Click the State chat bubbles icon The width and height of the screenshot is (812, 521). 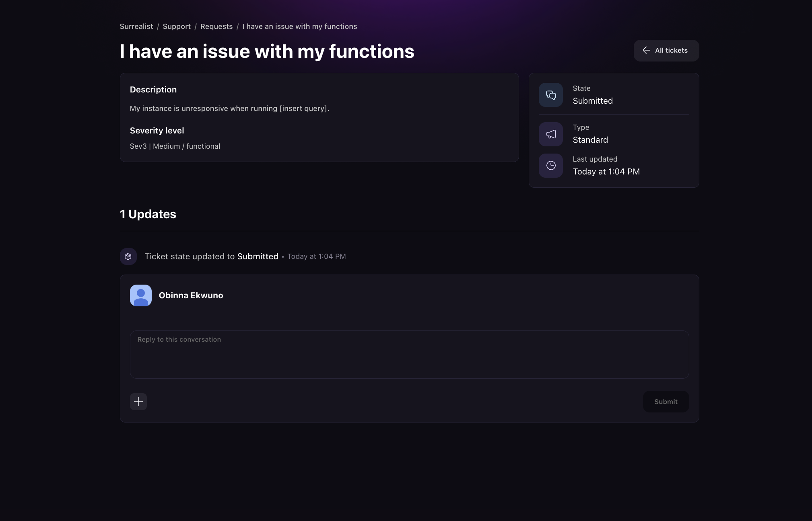click(550, 95)
